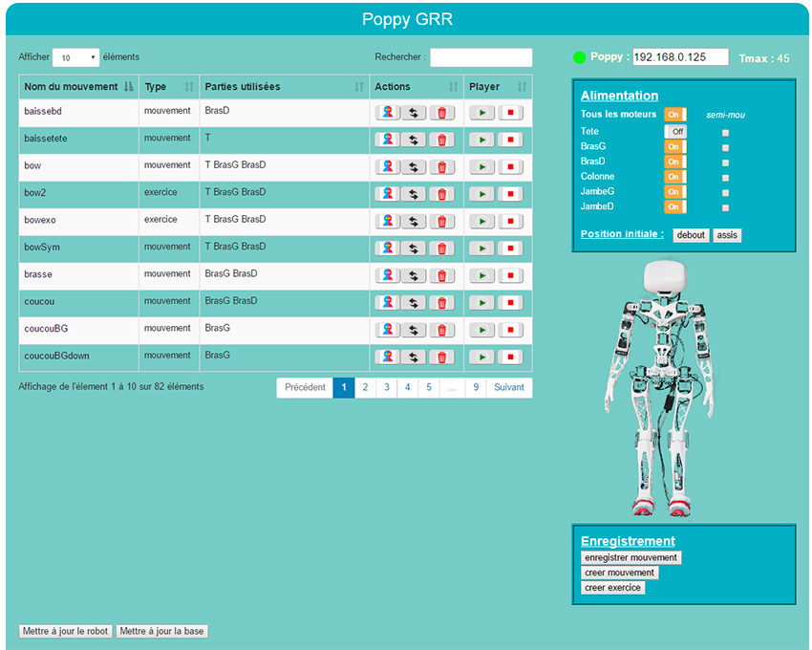This screenshot has height=650, width=812.
Task: Go to page 4
Action: (x=408, y=387)
